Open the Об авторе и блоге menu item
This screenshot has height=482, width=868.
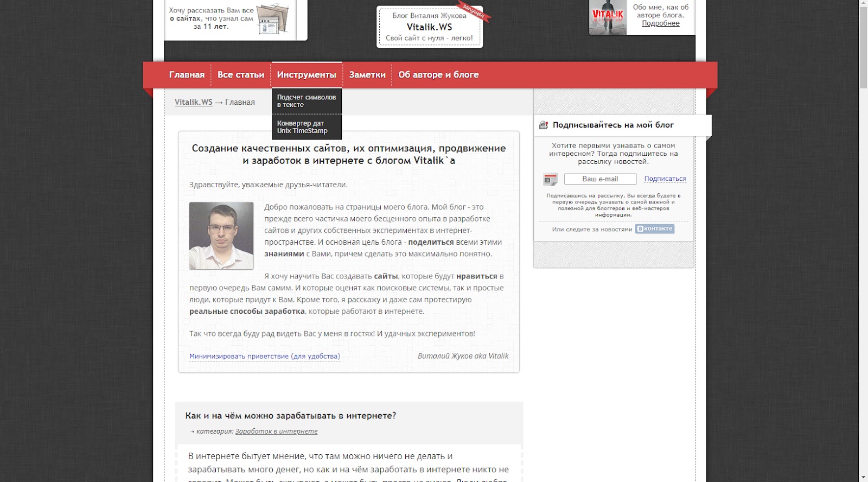pyautogui.click(x=438, y=75)
